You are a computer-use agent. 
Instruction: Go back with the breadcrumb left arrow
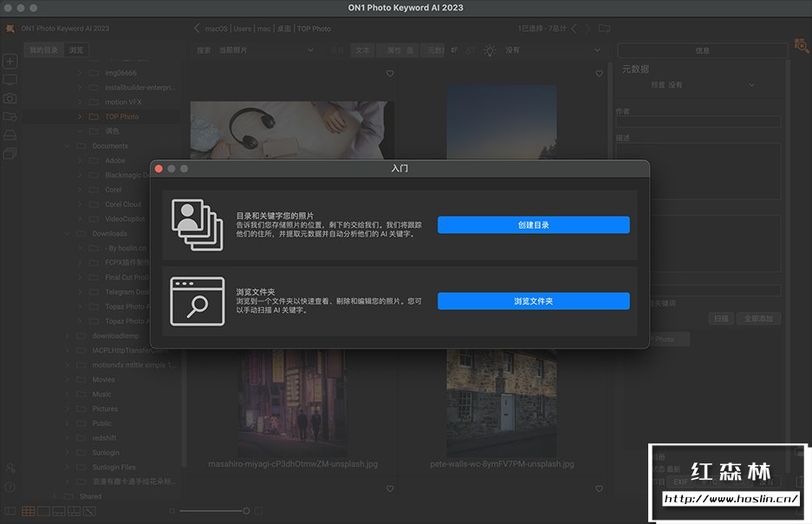pos(197,28)
